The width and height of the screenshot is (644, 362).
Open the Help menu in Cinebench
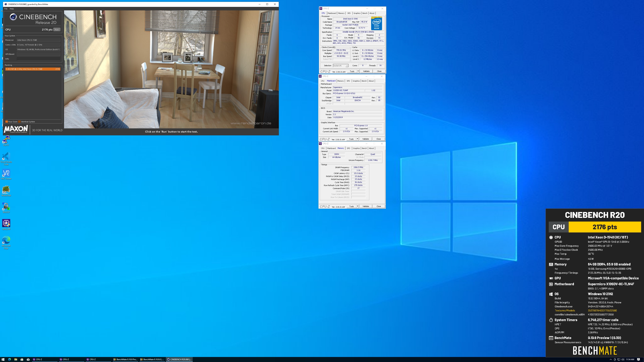click(12, 9)
